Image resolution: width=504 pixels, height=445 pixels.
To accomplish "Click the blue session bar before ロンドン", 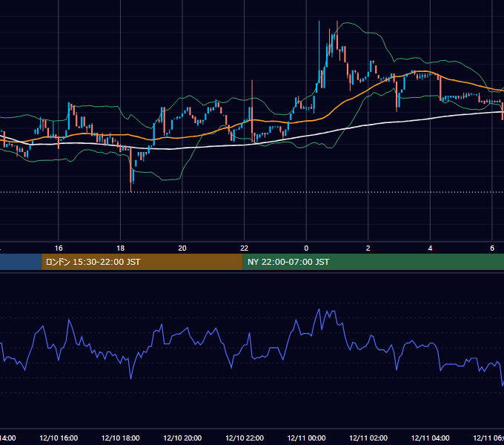I will [x=21, y=262].
